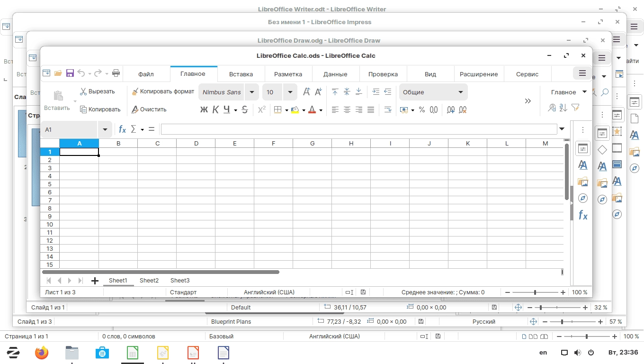Image resolution: width=644 pixels, height=364 pixels.
Task: Format selected cells as percent
Action: 422,110
